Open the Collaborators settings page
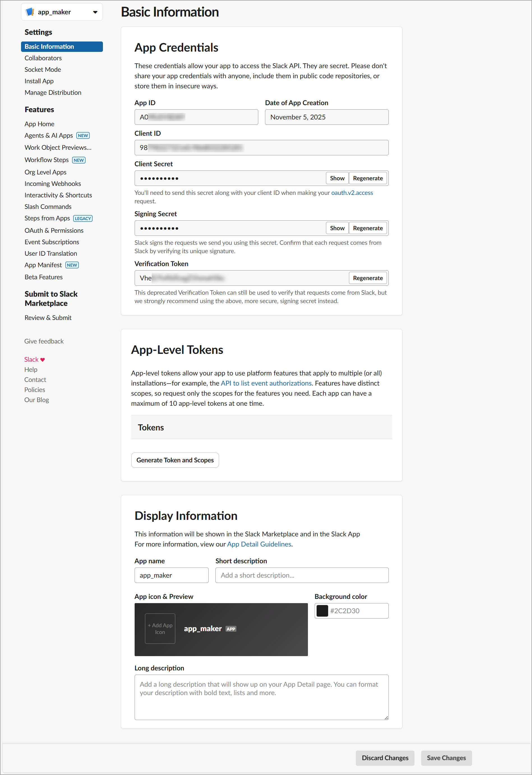Screen dimensions: 532x775 43,58
